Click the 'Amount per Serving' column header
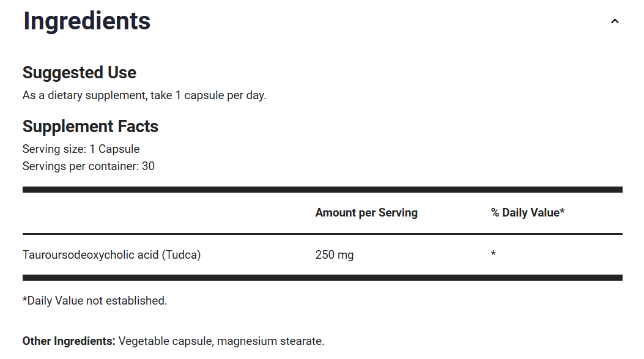The image size is (644, 359). [366, 213]
